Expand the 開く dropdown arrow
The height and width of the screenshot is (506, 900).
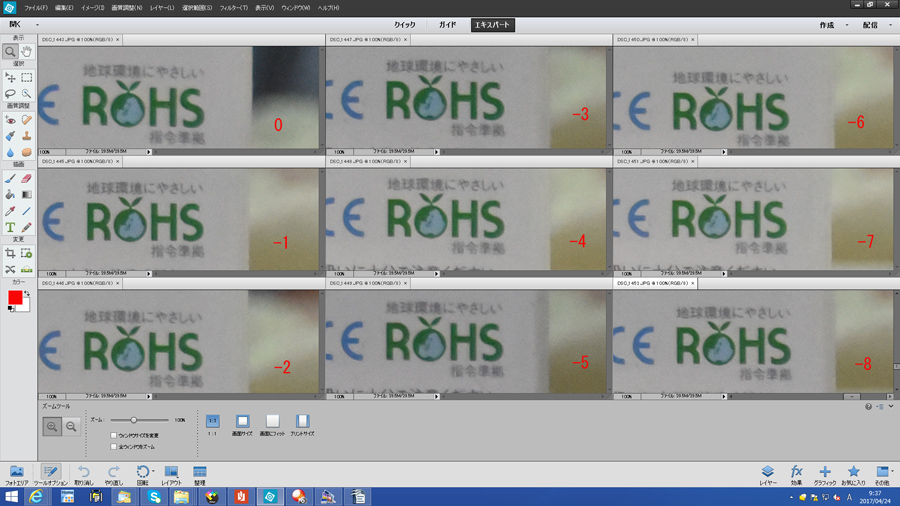tap(37, 24)
